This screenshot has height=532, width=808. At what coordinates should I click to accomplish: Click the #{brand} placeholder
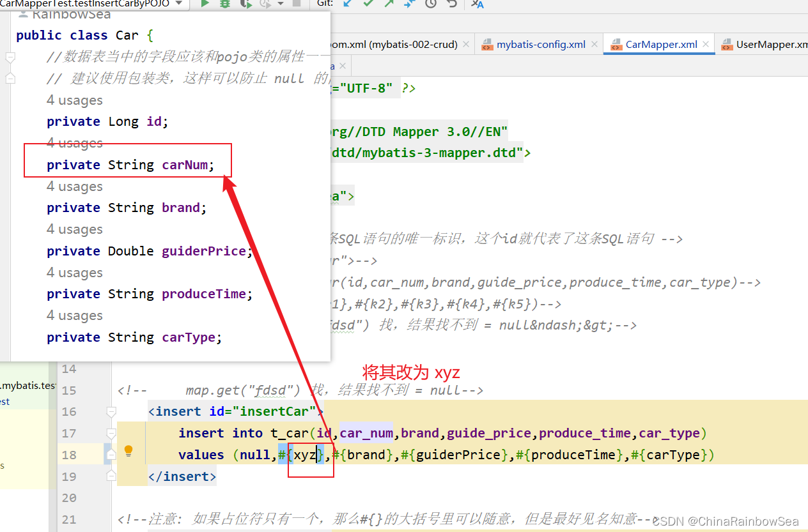tap(362, 455)
